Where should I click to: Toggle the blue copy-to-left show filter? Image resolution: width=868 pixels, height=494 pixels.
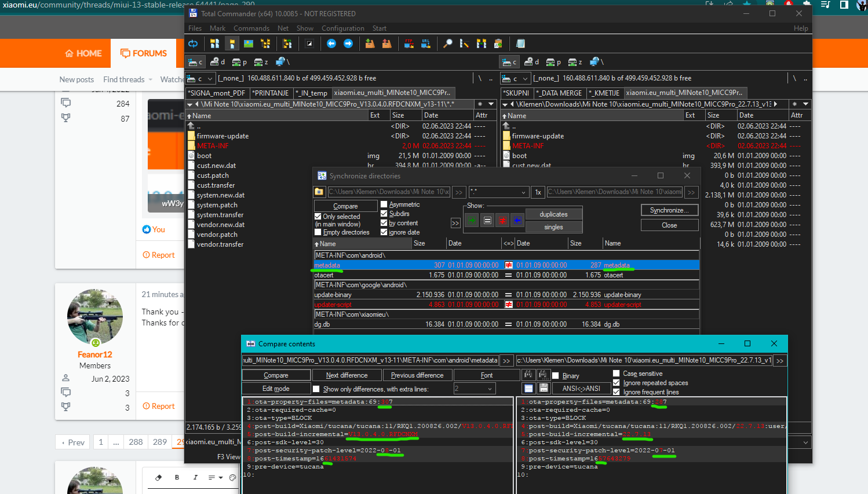tap(517, 220)
